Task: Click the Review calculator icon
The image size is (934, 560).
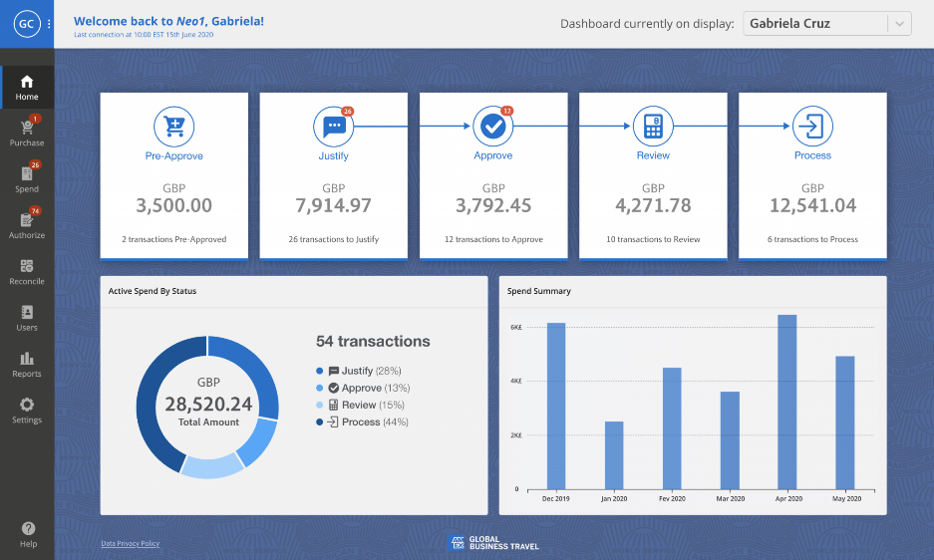Action: tap(654, 127)
